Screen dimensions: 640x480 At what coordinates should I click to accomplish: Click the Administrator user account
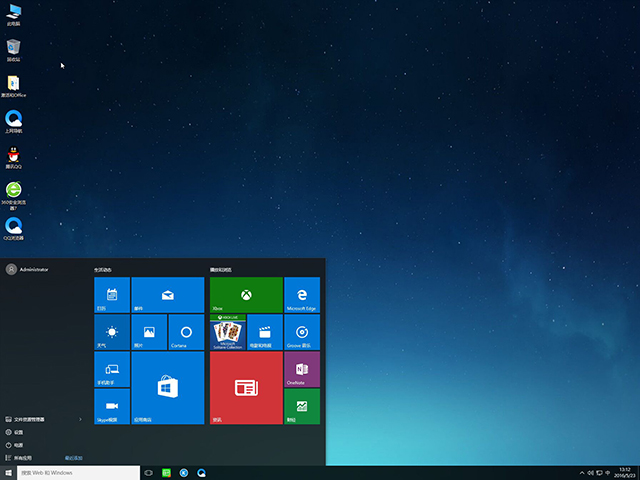30,269
